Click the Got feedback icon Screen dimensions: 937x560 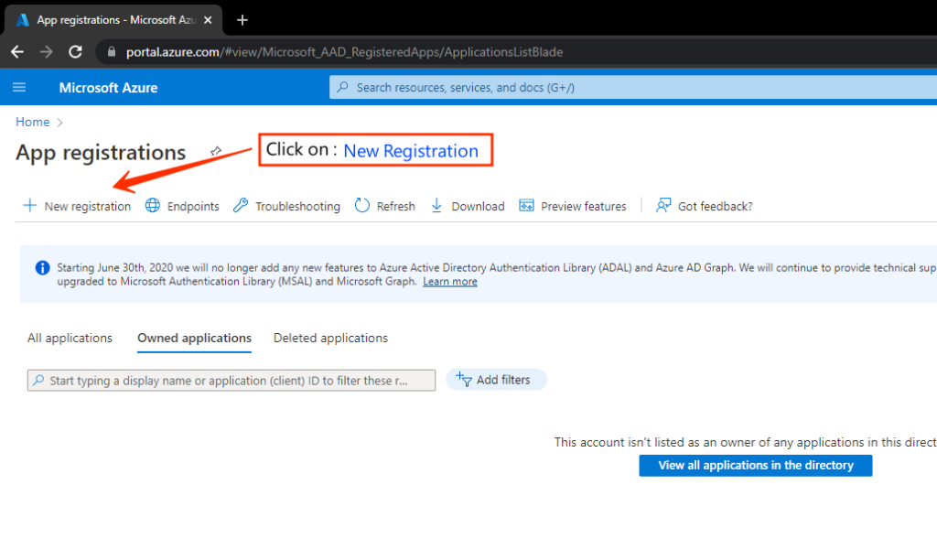[664, 206]
